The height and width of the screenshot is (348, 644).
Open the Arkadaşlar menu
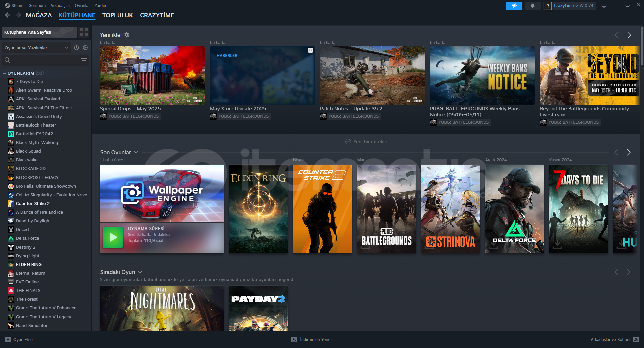point(60,5)
